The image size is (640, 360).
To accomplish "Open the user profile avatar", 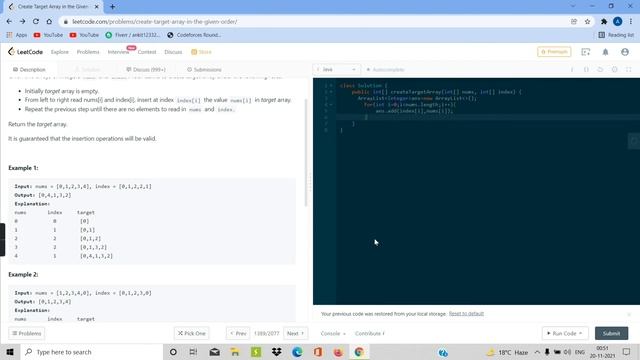I will click(x=625, y=52).
